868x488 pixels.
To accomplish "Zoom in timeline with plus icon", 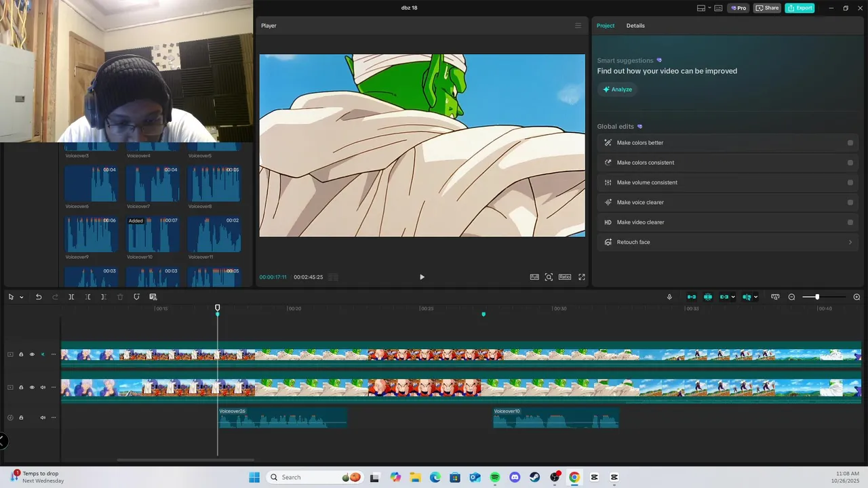I will click(856, 297).
